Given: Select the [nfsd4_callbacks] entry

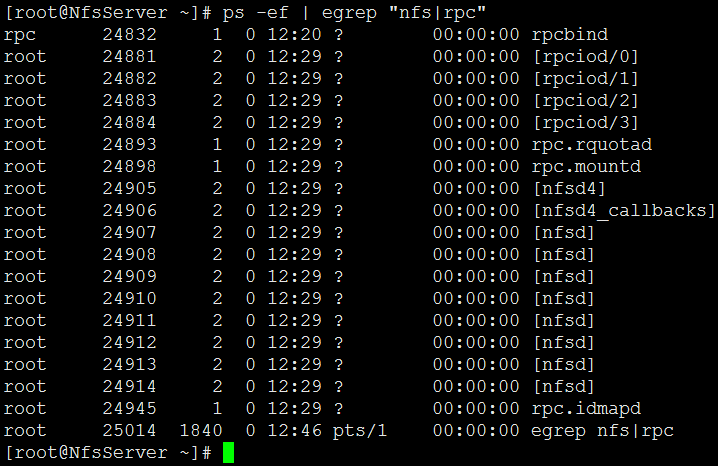Looking at the screenshot, I should pos(625,211).
